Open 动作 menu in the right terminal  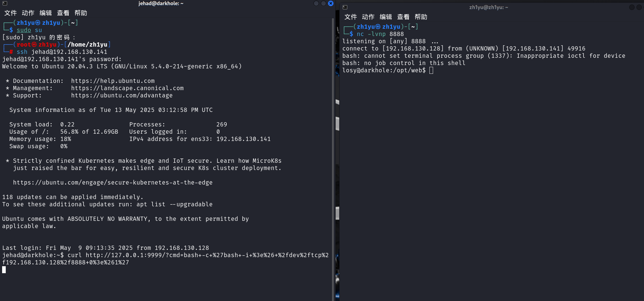(x=368, y=17)
